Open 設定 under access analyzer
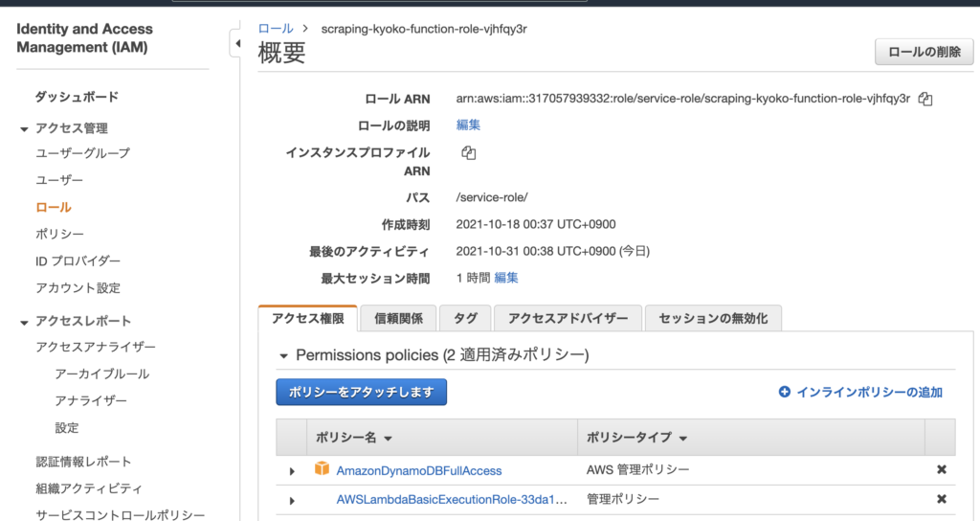980x521 pixels. 67,428
